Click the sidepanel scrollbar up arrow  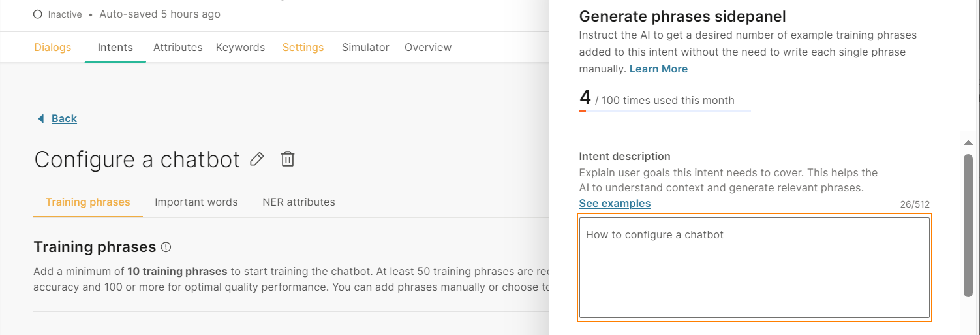[x=968, y=143]
